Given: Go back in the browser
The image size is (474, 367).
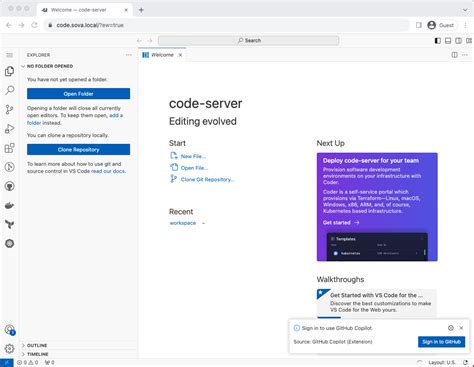Looking at the screenshot, I should point(9,25).
